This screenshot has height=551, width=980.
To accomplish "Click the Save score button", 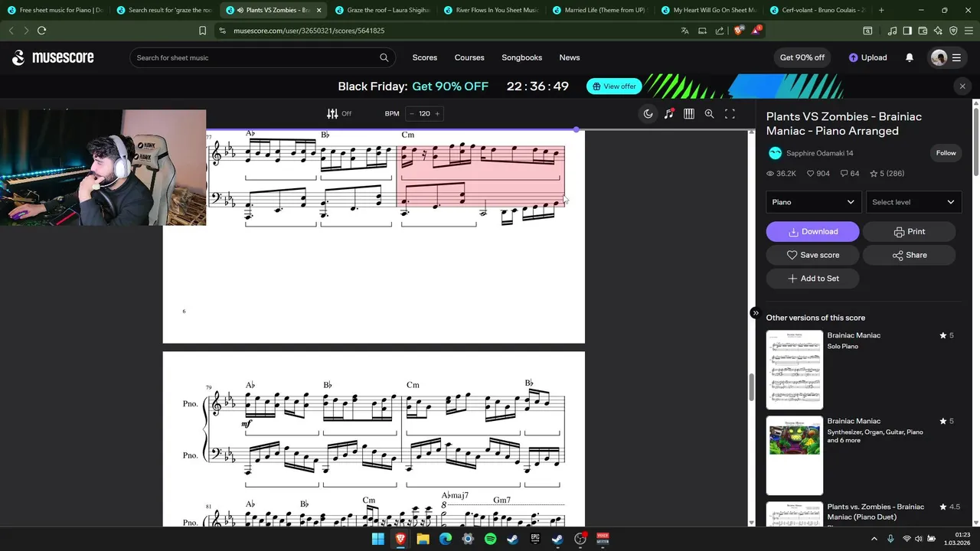I will click(812, 255).
